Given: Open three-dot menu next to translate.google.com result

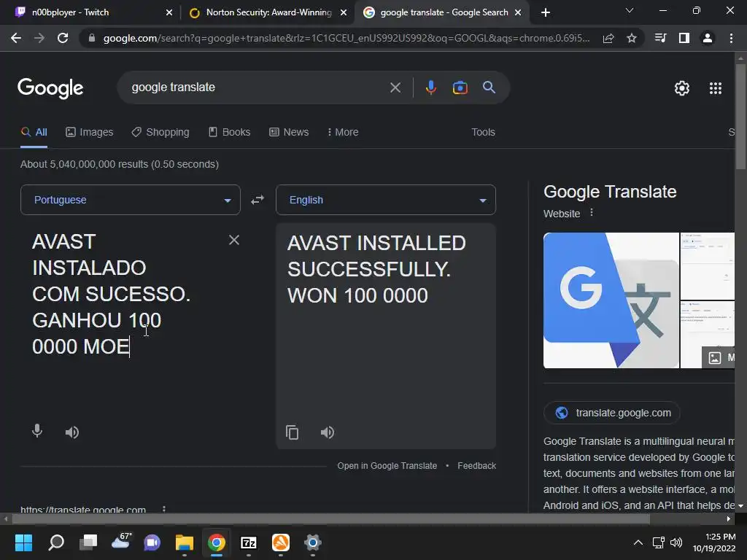Looking at the screenshot, I should point(164,508).
